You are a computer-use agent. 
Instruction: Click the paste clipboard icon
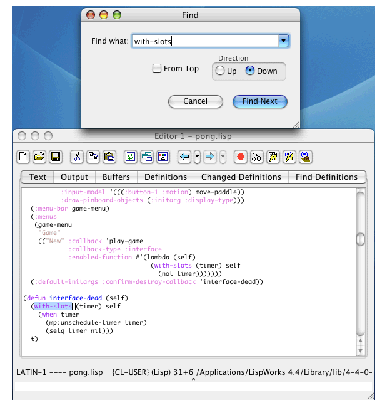[109, 157]
